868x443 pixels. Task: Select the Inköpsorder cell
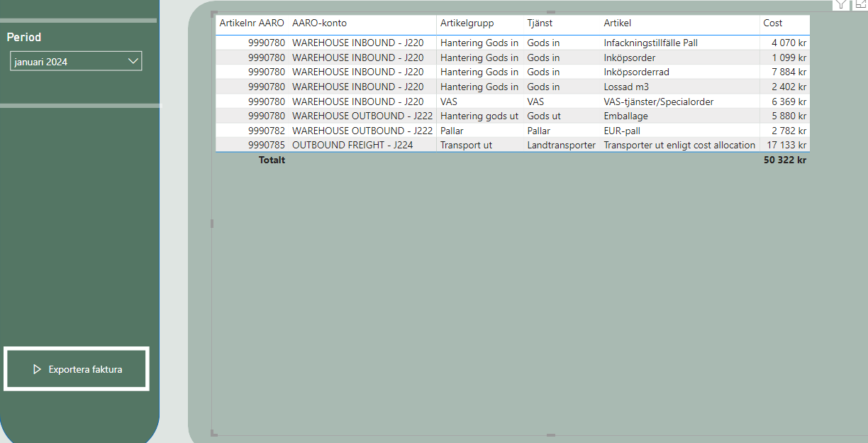[630, 58]
